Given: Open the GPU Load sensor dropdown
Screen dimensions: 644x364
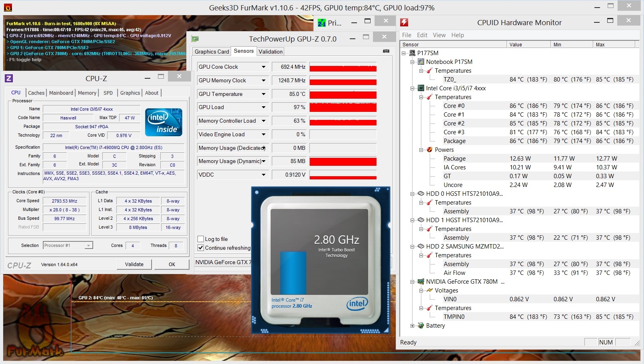Looking at the screenshot, I should coord(263,107).
